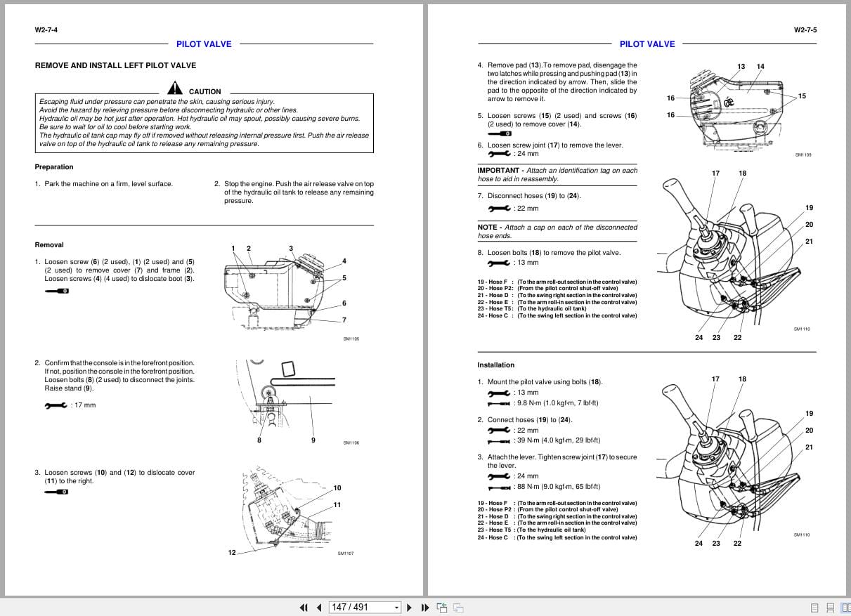Viewport: 851px width, 616px height.
Task: Click the Removal subheading
Action: (49, 245)
